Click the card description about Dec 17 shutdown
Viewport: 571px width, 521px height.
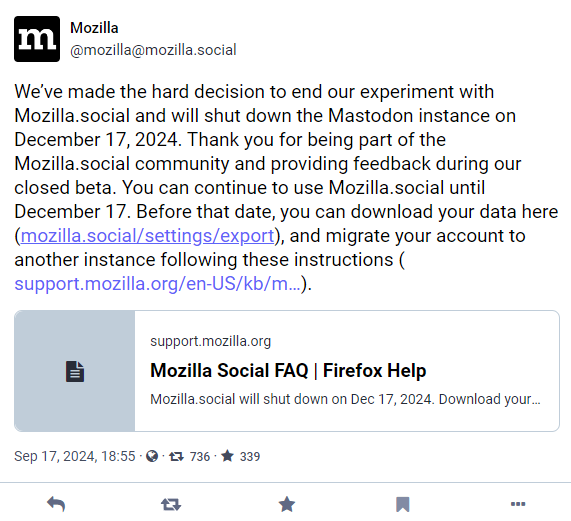[345, 399]
